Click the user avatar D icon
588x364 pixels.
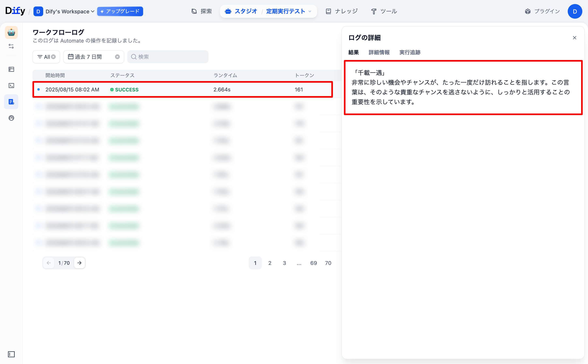click(575, 11)
